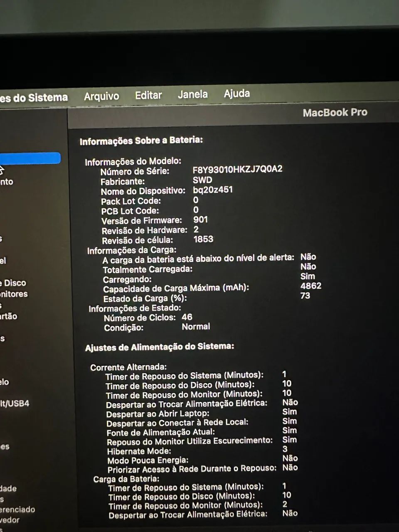399x532 pixels.
Task: Click the device name bq20z451
Action: coord(213,190)
